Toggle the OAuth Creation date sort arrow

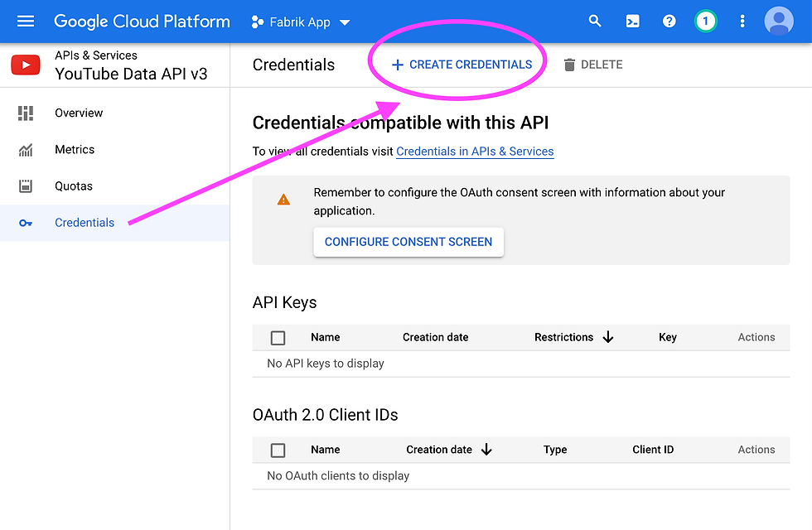pos(486,450)
